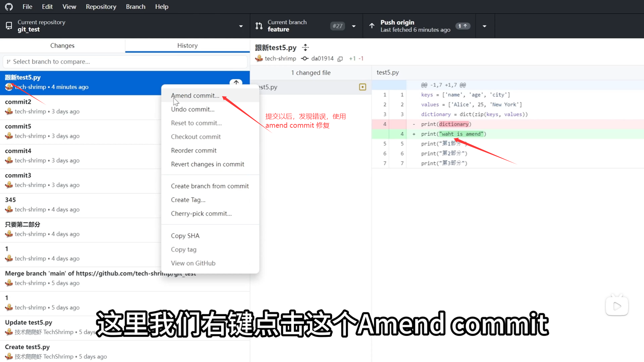Click the video play overlay icon
This screenshot has height=362, width=644.
617,306
